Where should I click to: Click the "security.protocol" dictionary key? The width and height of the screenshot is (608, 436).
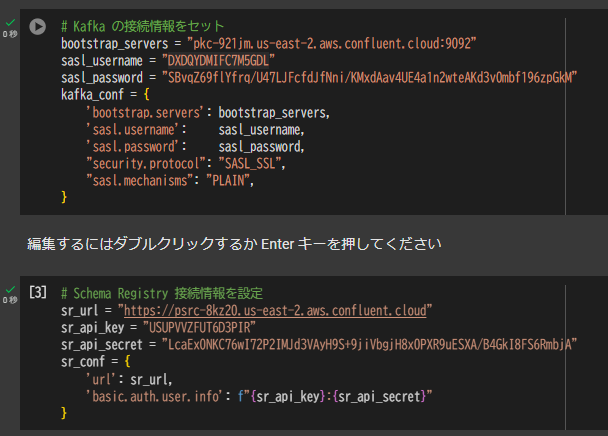[146, 164]
